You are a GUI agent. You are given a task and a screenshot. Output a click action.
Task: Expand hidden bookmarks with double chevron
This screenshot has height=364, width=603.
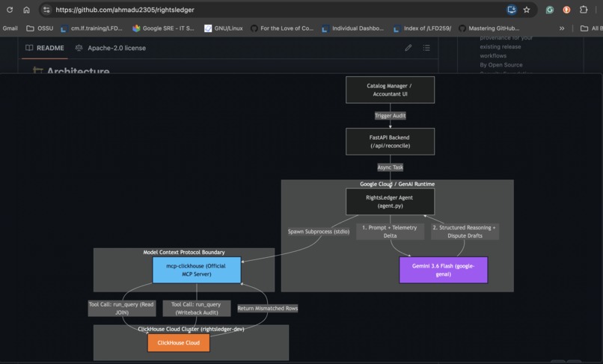click(562, 28)
